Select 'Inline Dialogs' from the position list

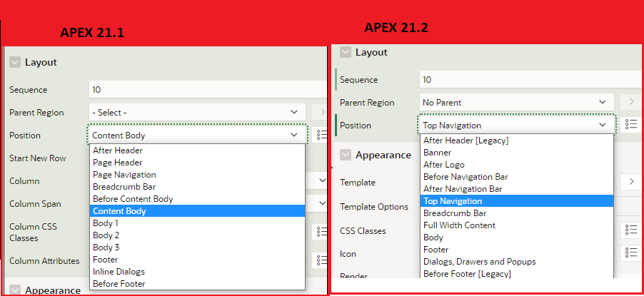point(119,272)
